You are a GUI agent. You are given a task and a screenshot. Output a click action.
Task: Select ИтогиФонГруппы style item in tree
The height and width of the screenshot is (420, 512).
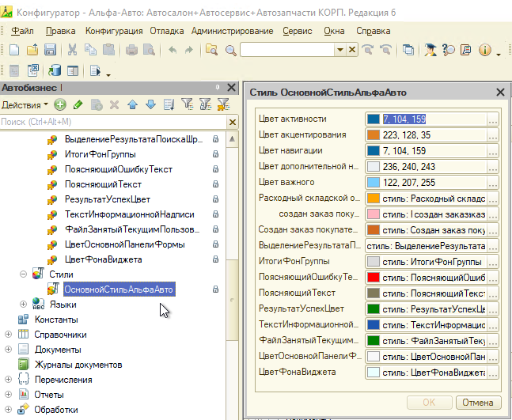tap(101, 154)
